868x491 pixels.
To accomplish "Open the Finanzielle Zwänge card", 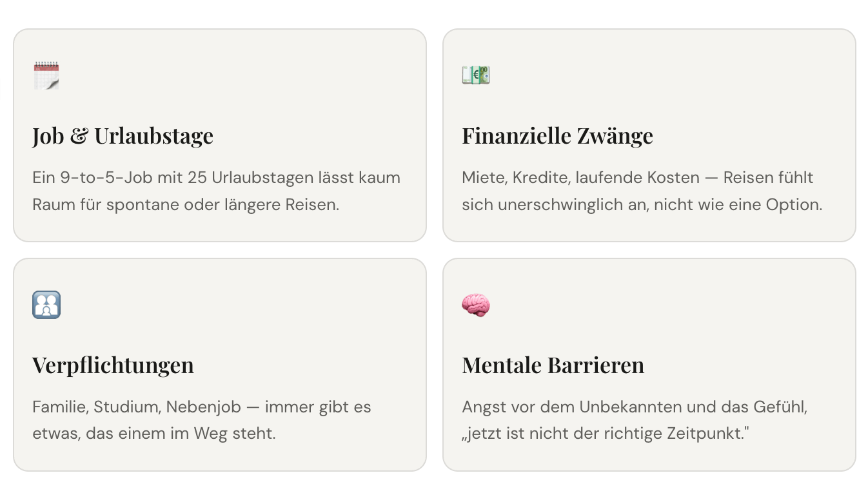I will (x=649, y=135).
